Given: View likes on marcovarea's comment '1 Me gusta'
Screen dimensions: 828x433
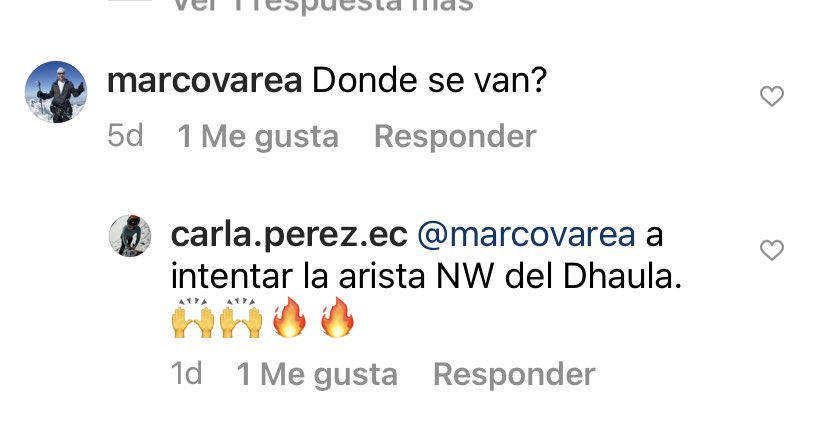Looking at the screenshot, I should pyautogui.click(x=258, y=137).
